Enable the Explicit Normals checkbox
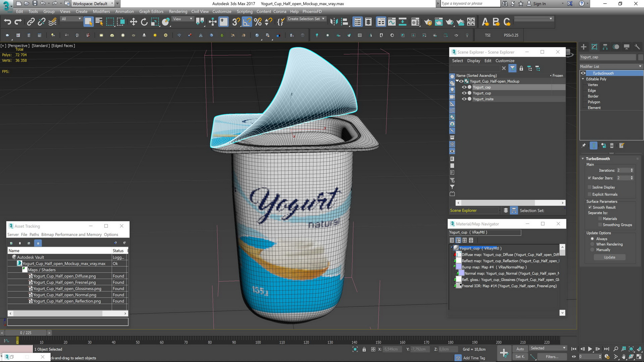Viewport: 644px width, 362px height. [x=589, y=194]
